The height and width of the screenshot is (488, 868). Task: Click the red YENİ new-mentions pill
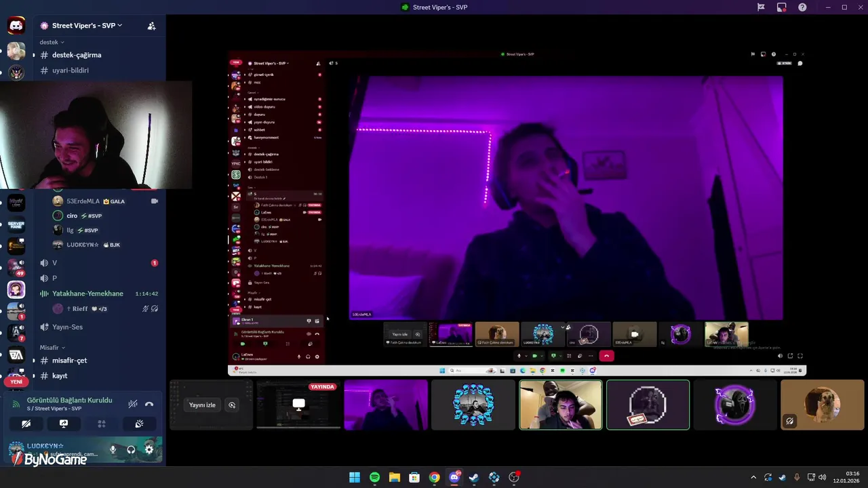[16, 382]
